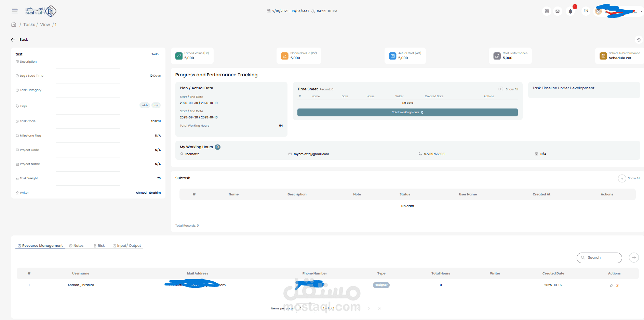Open the hamburger sidebar menu

click(x=15, y=11)
